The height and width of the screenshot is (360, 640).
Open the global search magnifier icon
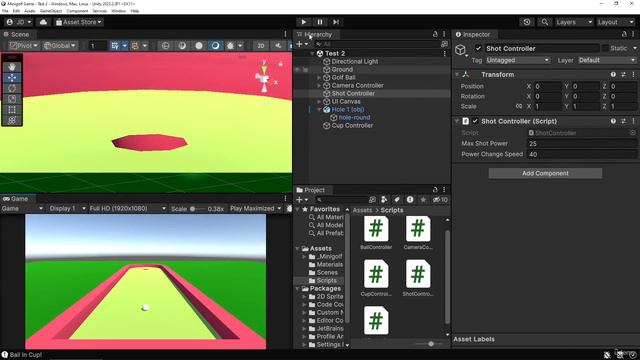544,22
